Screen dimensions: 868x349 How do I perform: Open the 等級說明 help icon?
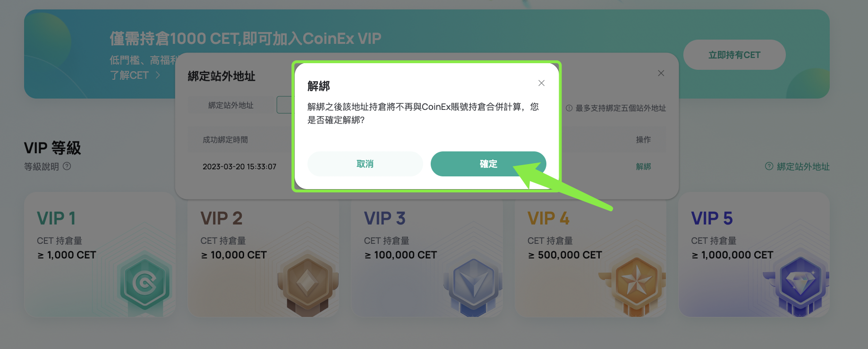click(x=67, y=166)
